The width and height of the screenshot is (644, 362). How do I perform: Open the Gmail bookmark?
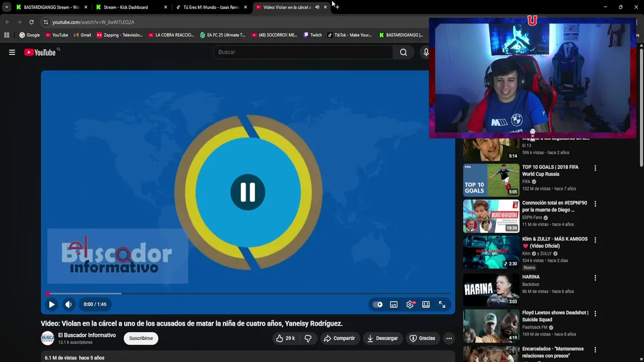[83, 35]
